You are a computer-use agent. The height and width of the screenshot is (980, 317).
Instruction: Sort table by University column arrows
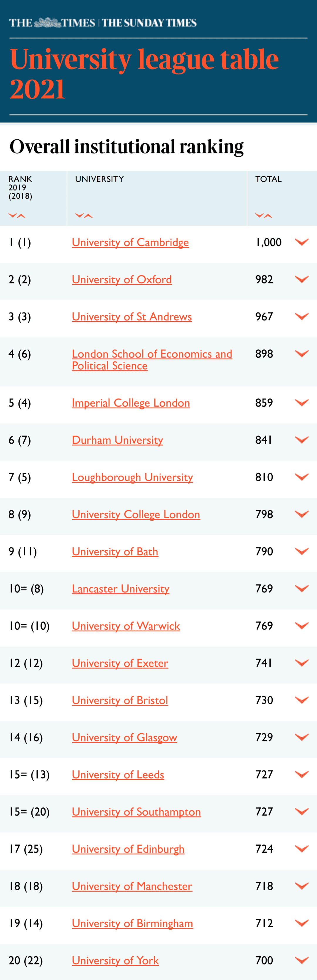(84, 216)
